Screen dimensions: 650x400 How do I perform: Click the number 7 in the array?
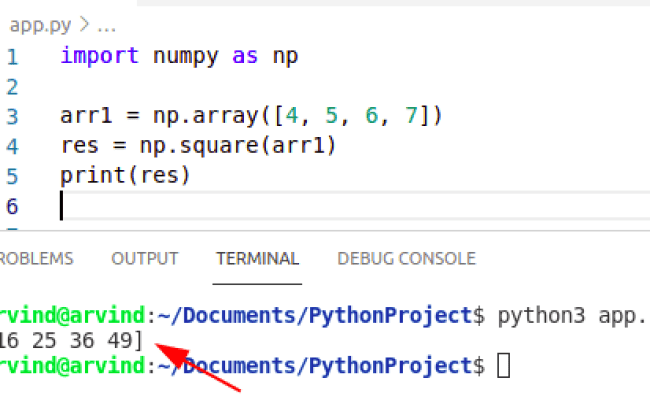pos(411,115)
